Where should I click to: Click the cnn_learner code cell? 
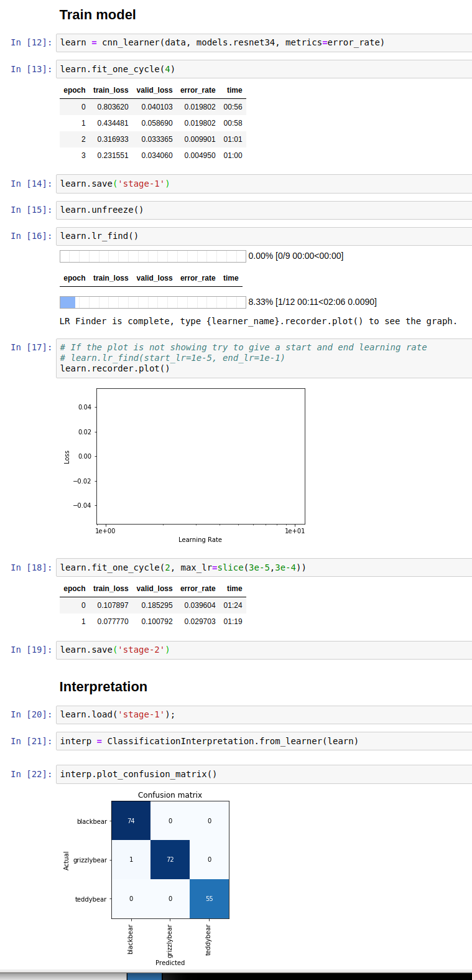[x=264, y=43]
